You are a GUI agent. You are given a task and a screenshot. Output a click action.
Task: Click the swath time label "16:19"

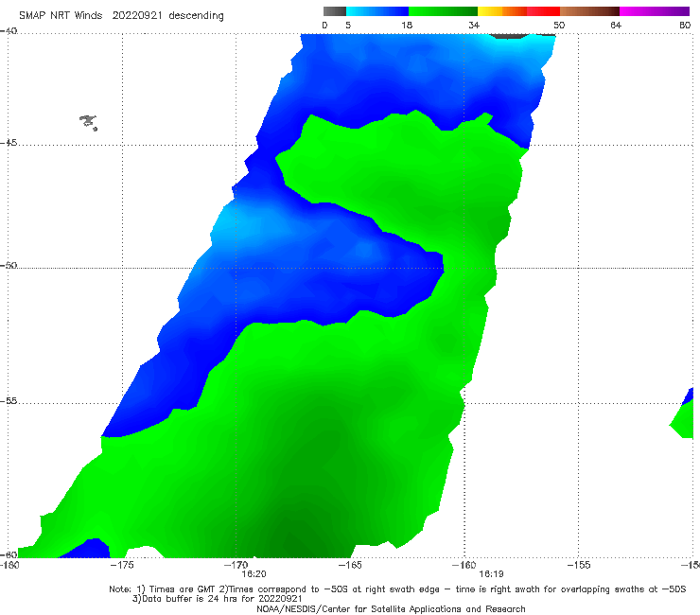492,574
